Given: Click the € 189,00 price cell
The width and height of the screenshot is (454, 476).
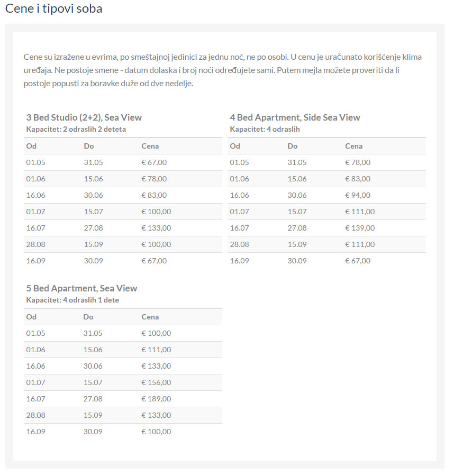Looking at the screenshot, I should pyautogui.click(x=156, y=399).
